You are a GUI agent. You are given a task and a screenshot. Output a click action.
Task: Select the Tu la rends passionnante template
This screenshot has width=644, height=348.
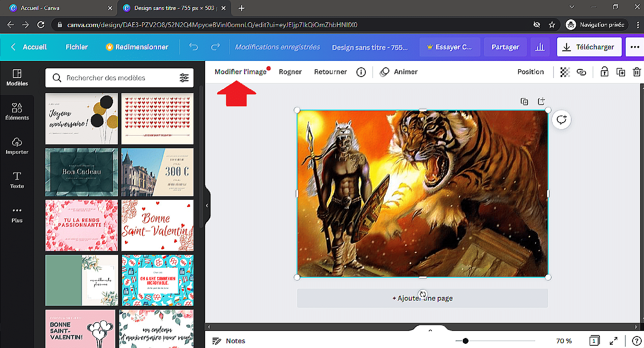click(81, 225)
